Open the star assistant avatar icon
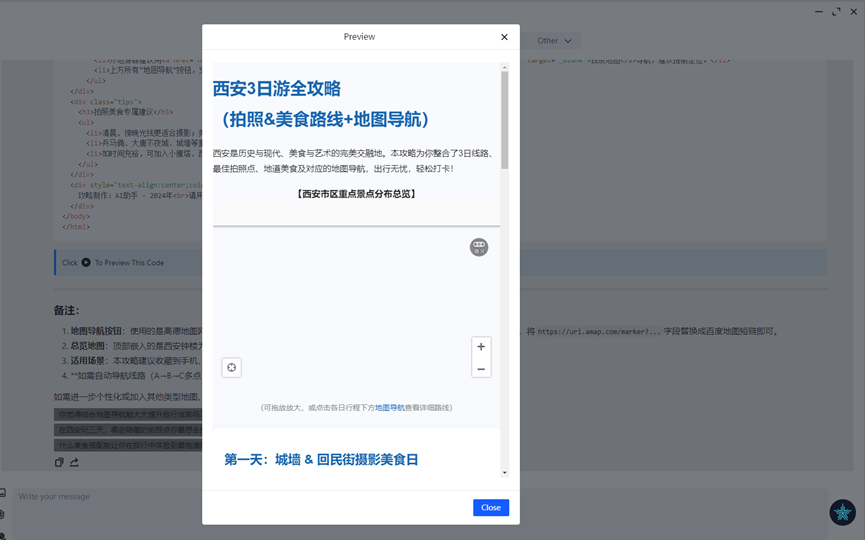 tap(842, 512)
